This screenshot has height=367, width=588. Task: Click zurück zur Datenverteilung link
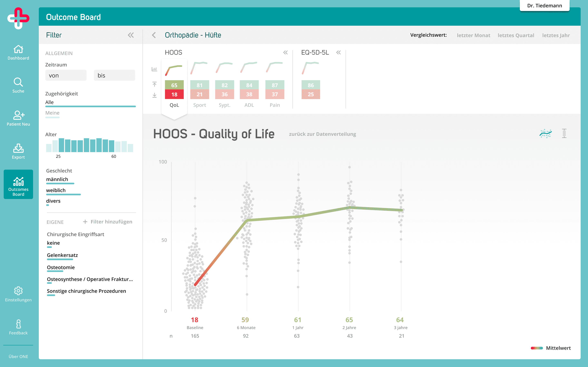[x=322, y=134]
